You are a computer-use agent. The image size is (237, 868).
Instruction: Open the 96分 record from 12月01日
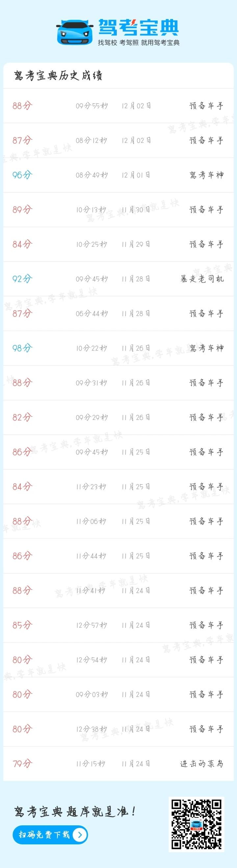[118, 175]
